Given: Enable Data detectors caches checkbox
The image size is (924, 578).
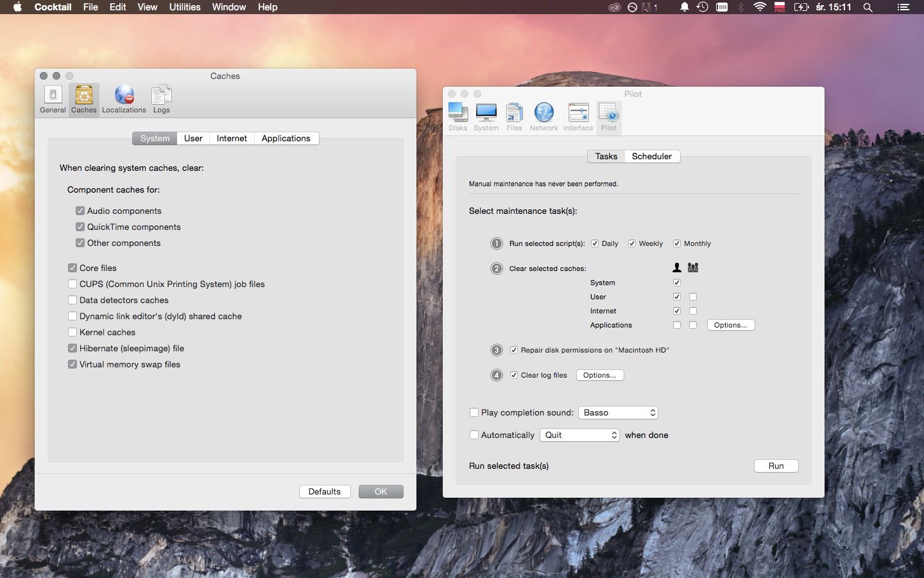Looking at the screenshot, I should (73, 300).
